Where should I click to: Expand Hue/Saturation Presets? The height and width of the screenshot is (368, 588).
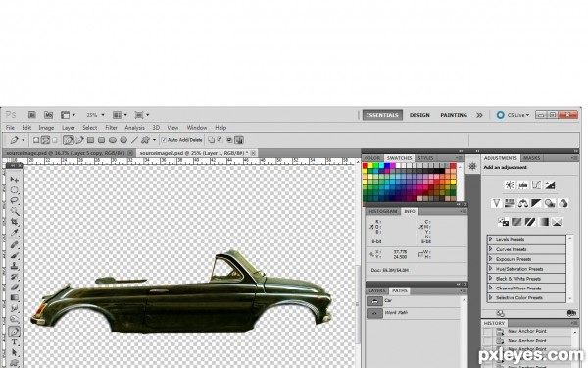coord(490,269)
